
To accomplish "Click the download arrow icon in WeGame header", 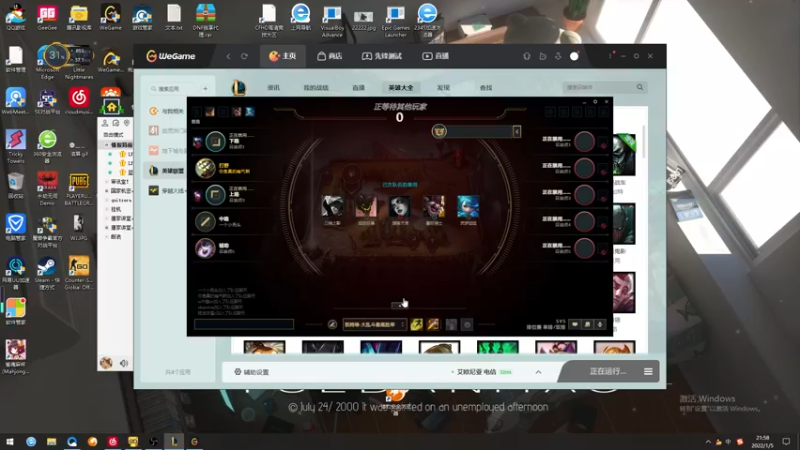I will (558, 56).
